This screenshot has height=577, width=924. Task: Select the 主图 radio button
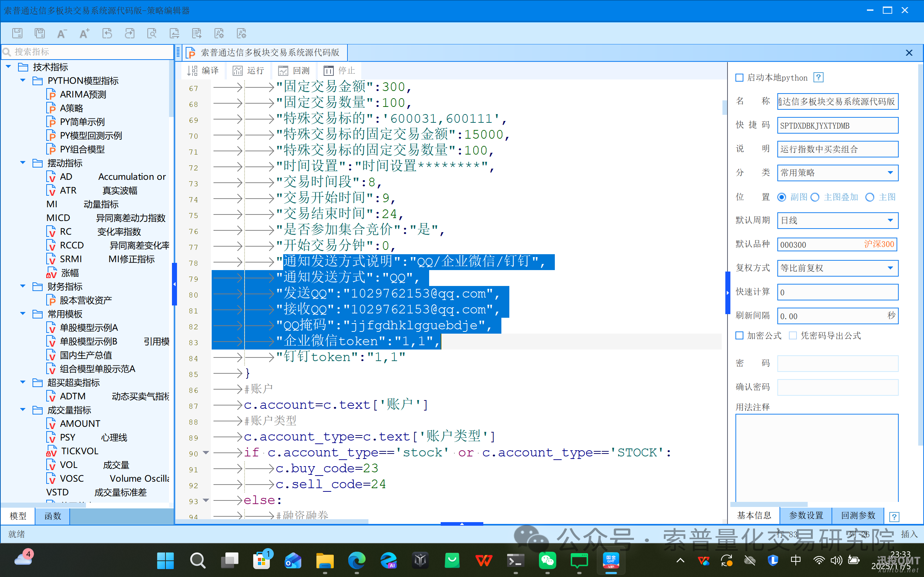[870, 197]
